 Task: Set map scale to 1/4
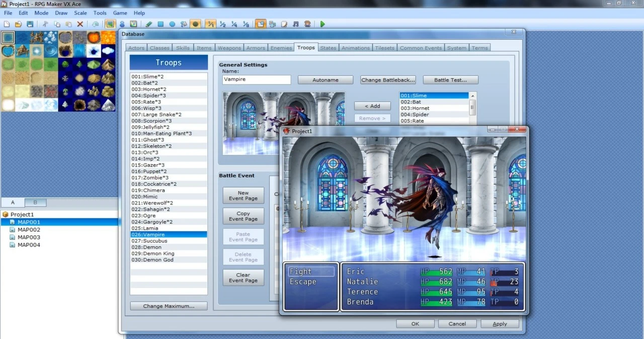coord(234,24)
